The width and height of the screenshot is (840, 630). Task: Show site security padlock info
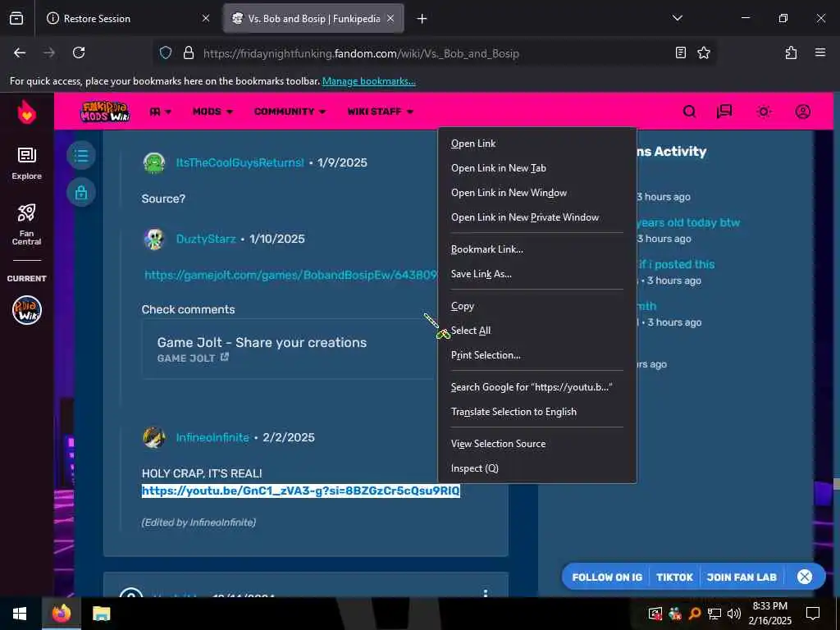pyautogui.click(x=188, y=53)
